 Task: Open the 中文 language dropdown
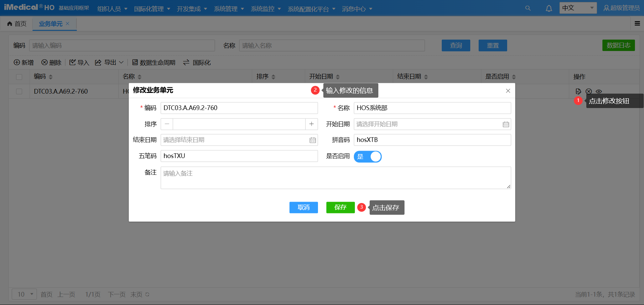[x=578, y=8]
